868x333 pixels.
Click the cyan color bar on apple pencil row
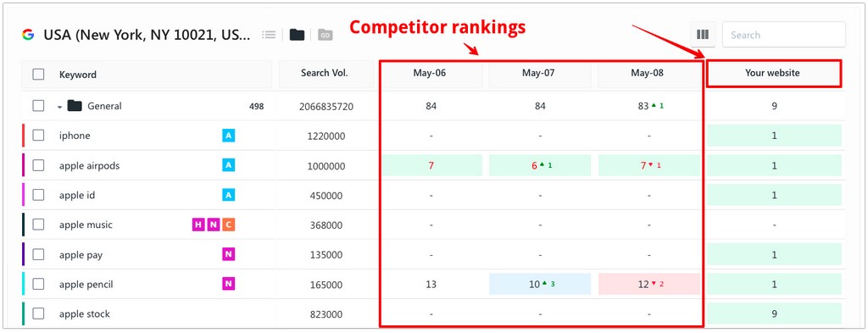(23, 285)
